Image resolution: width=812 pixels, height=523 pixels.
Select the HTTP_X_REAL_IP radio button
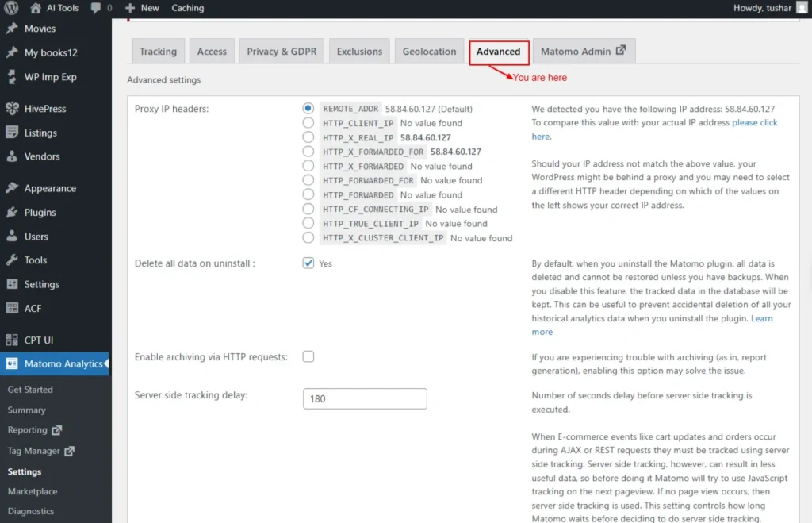point(308,137)
